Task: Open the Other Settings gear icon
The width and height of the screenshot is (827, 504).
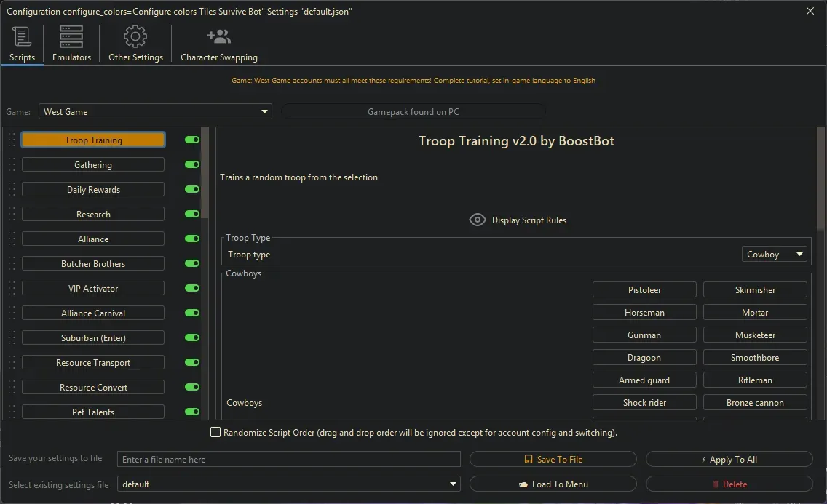Action: pos(135,36)
